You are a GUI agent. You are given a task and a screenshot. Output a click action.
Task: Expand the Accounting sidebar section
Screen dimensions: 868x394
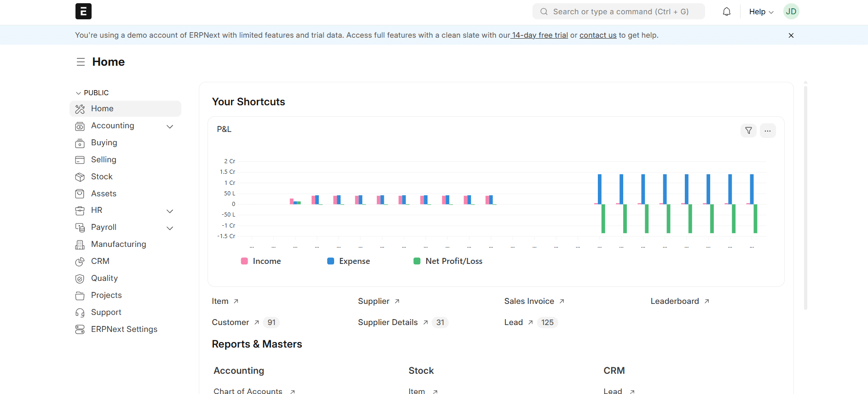click(170, 126)
